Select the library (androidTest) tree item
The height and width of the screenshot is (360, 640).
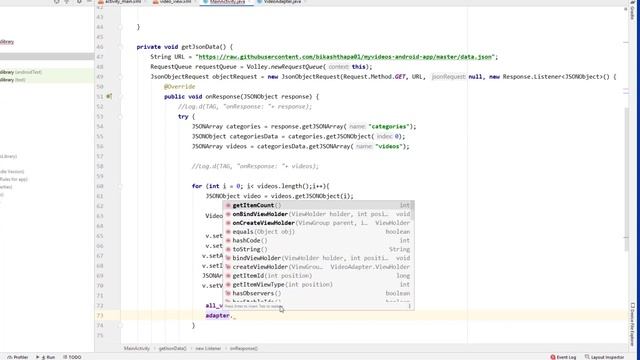tap(47, 72)
